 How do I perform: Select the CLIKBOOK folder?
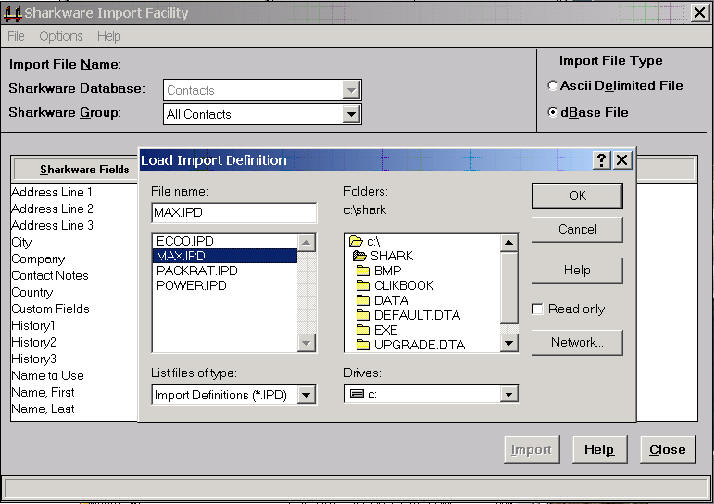[x=395, y=285]
